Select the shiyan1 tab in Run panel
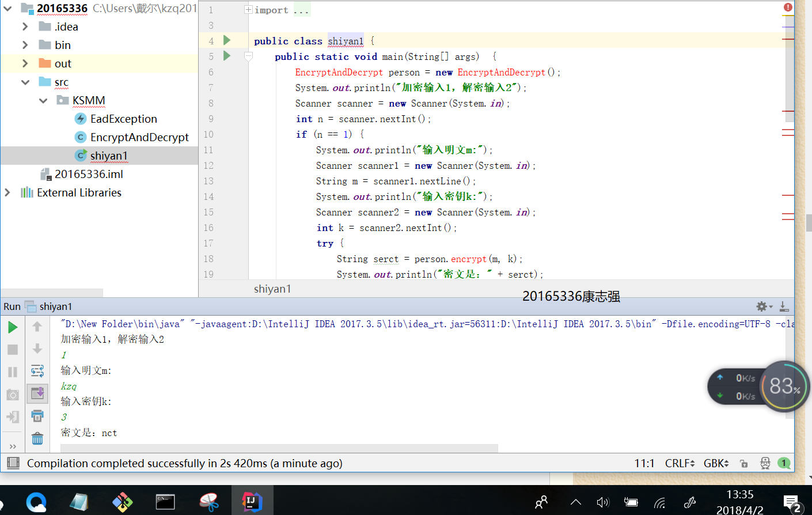 coord(55,306)
